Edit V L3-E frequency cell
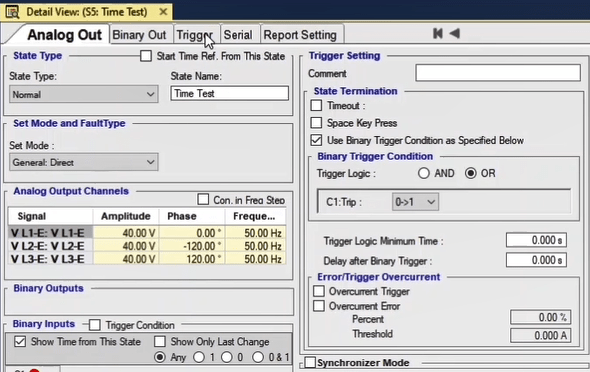590x372 pixels. pos(255,259)
